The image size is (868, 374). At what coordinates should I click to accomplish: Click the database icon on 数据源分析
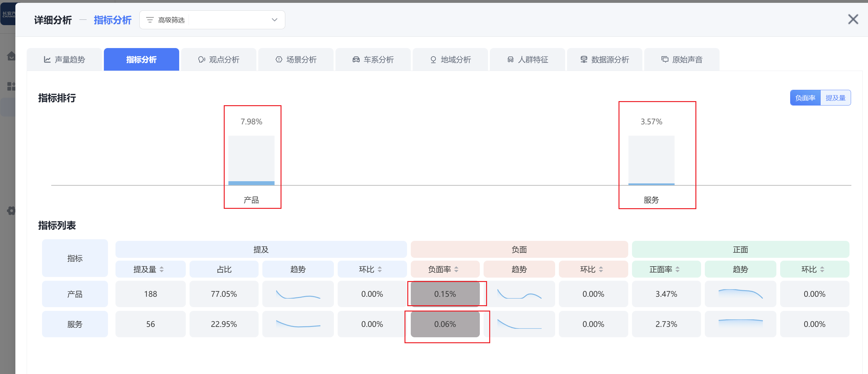(x=584, y=60)
